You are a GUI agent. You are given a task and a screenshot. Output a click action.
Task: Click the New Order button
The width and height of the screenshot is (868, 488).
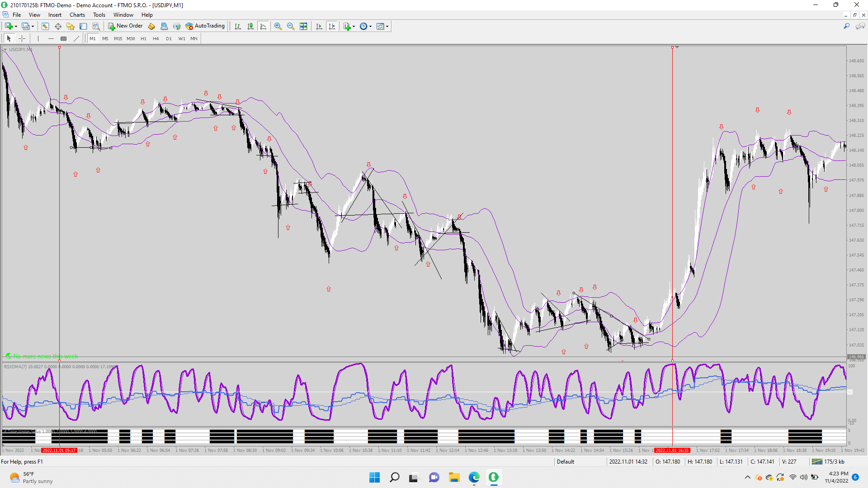tap(125, 26)
